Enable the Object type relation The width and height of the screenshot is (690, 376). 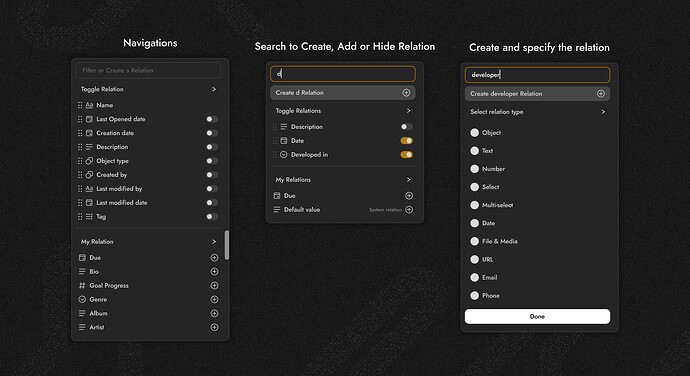point(212,161)
